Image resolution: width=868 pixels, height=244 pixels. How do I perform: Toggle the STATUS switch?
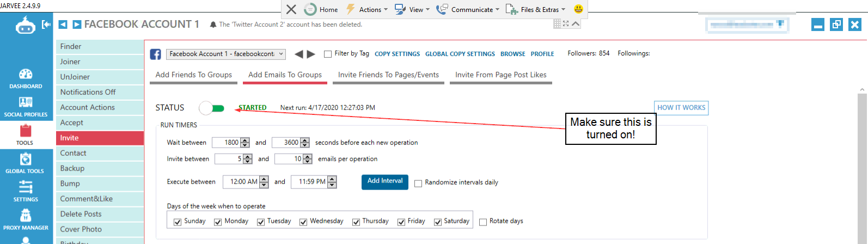[x=212, y=108]
